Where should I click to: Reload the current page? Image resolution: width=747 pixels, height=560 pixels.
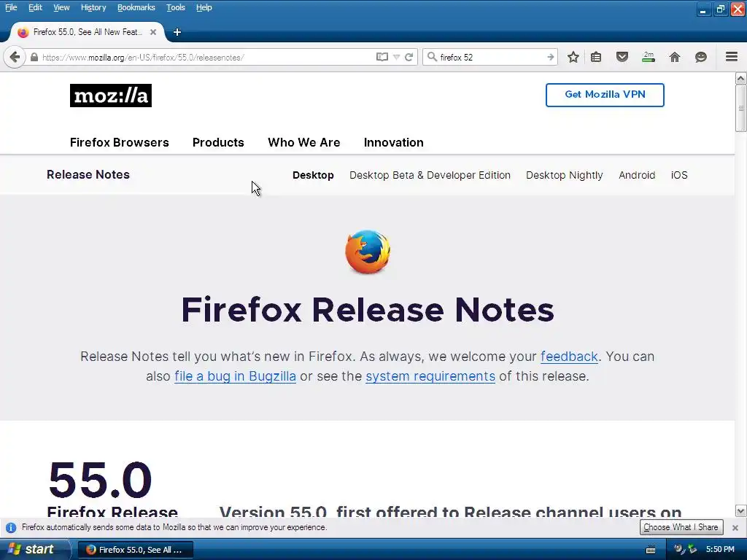(409, 57)
